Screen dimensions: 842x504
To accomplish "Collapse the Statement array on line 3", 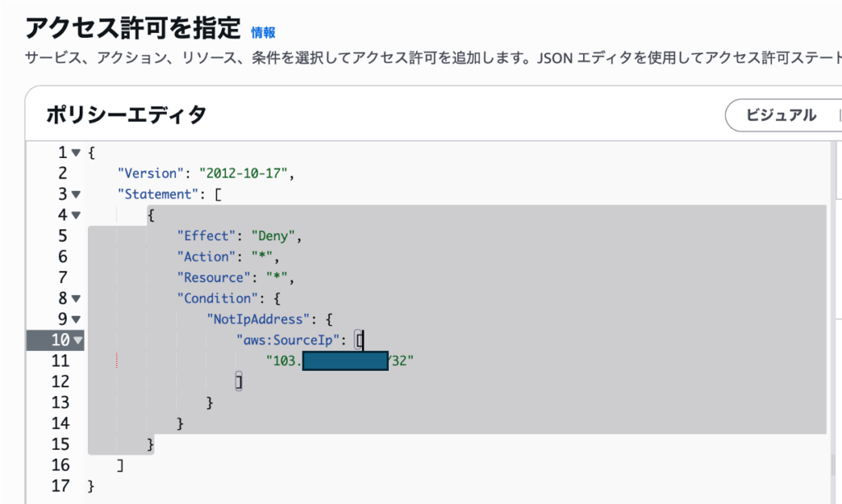I will tap(76, 195).
